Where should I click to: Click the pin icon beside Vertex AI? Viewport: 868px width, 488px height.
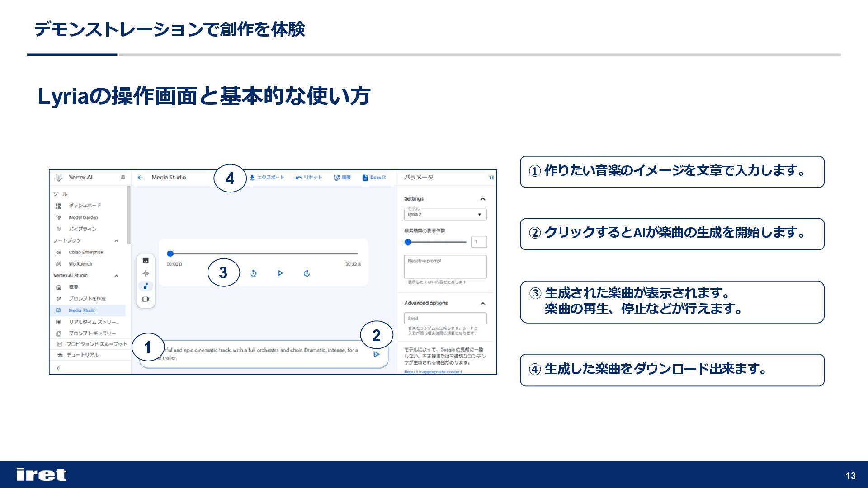coord(123,178)
